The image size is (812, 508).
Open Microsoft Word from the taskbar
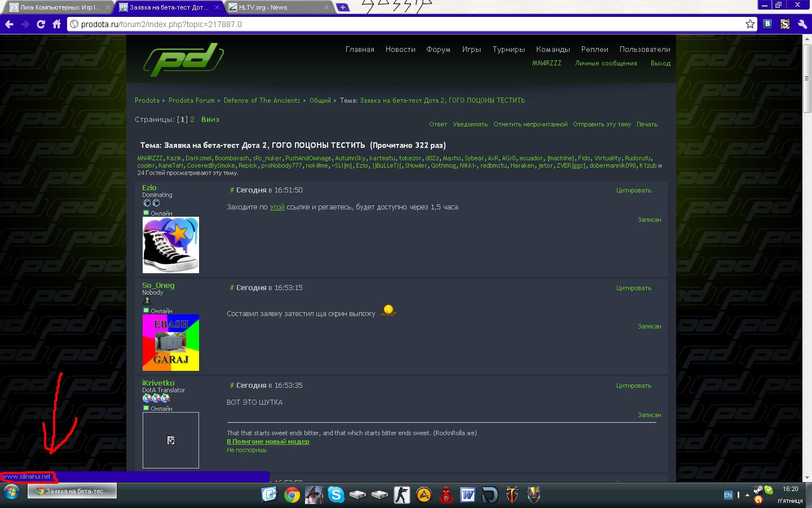coord(468,495)
